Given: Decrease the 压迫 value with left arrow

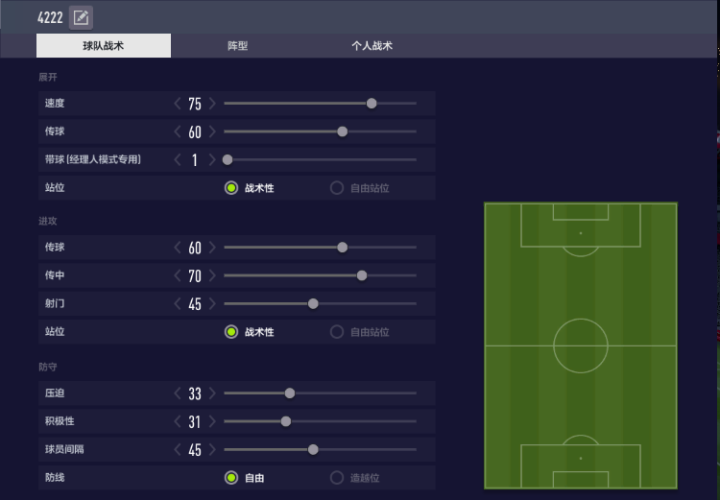Looking at the screenshot, I should click(177, 394).
